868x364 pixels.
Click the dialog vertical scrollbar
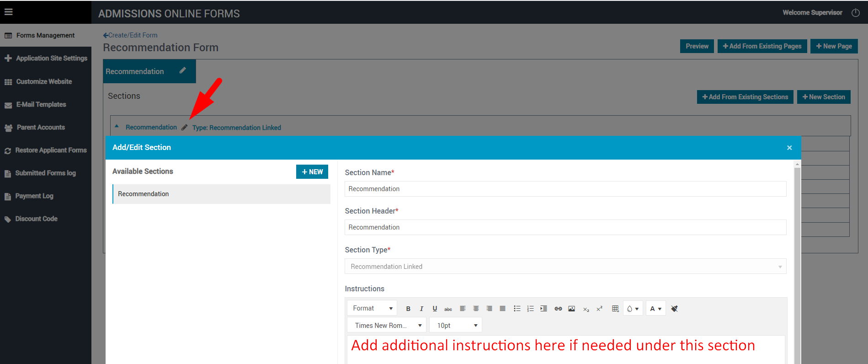point(797,265)
